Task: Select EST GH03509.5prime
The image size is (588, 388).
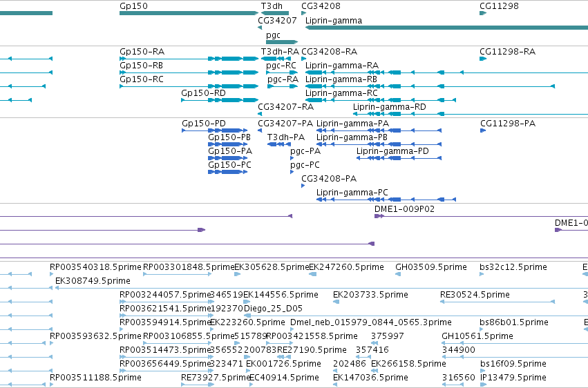Action: point(398,274)
